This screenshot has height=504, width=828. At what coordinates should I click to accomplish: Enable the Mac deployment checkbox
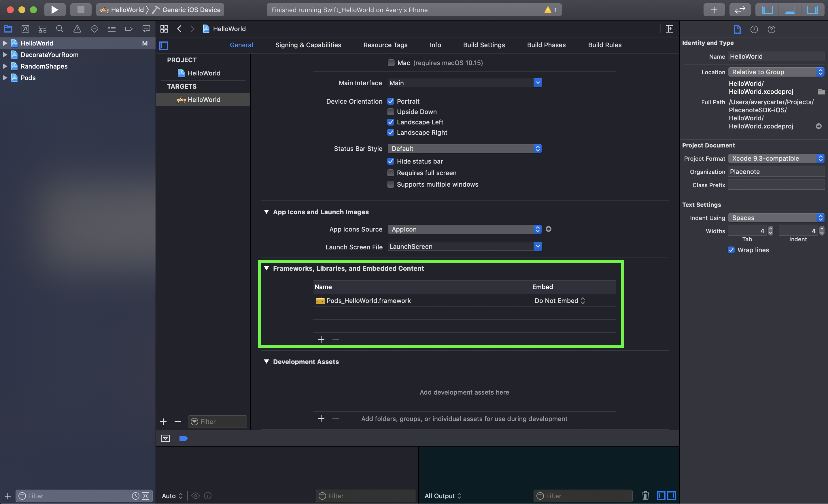391,63
